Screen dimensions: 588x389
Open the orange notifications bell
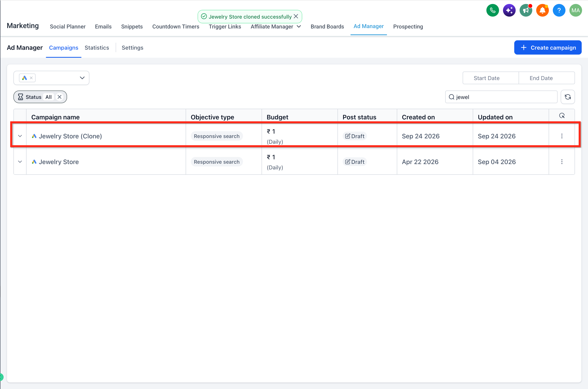coord(542,10)
